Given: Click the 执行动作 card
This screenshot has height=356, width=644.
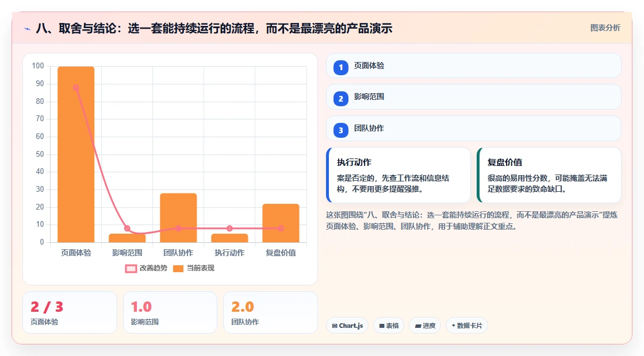Looking at the screenshot, I should click(x=398, y=175).
